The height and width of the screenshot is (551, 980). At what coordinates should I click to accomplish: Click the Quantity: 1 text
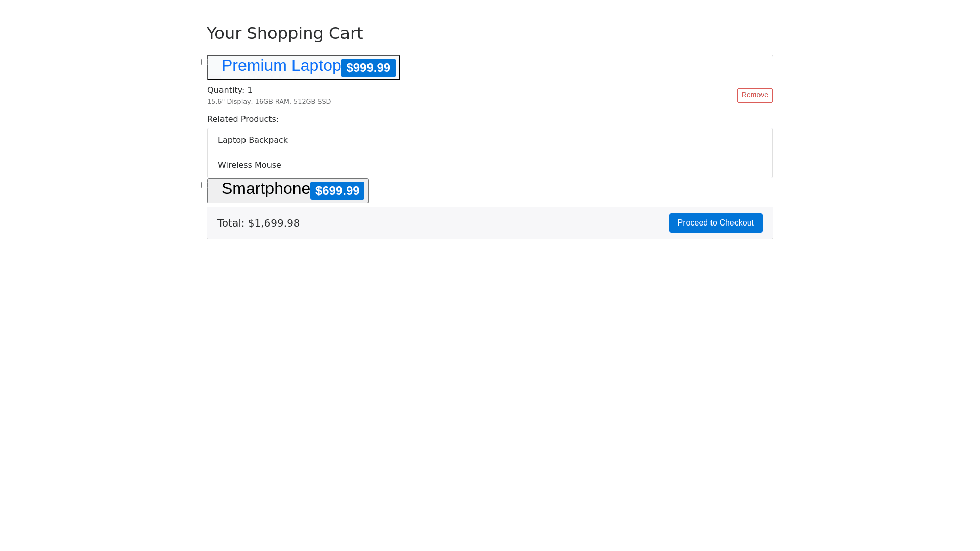[x=230, y=90]
